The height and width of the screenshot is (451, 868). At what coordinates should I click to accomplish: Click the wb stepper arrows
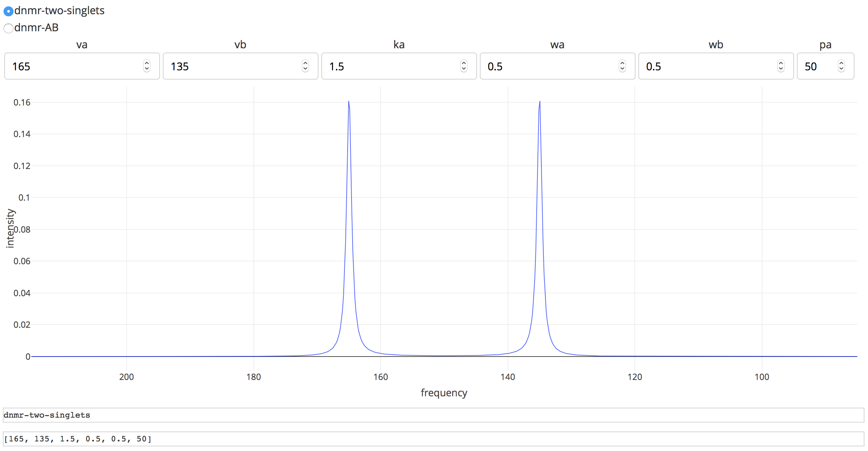pyautogui.click(x=781, y=66)
